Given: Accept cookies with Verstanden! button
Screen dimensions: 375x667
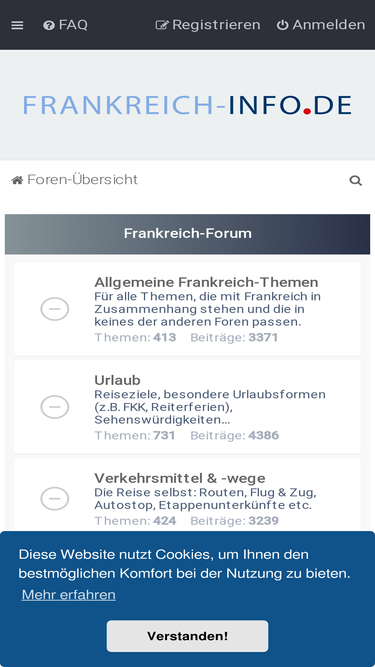Looking at the screenshot, I should click(188, 636).
